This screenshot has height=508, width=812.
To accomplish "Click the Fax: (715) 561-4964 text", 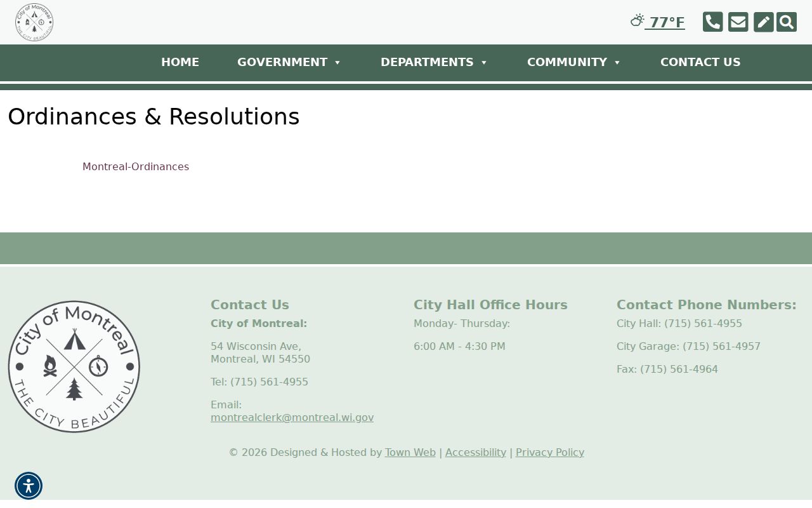I will (x=667, y=370).
